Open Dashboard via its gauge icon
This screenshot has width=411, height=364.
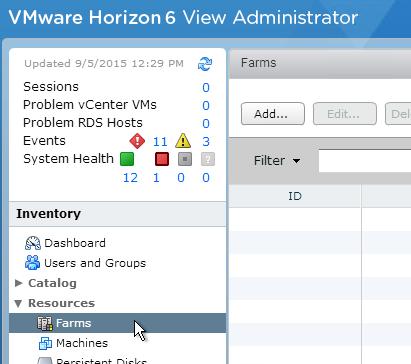pos(33,243)
